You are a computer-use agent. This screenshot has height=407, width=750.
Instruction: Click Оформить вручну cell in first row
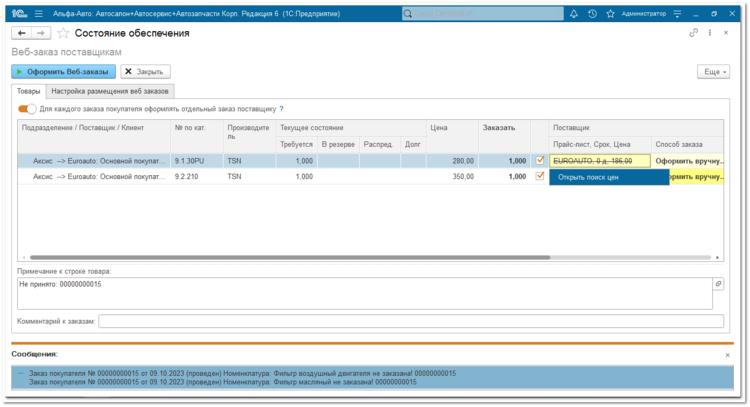click(688, 161)
